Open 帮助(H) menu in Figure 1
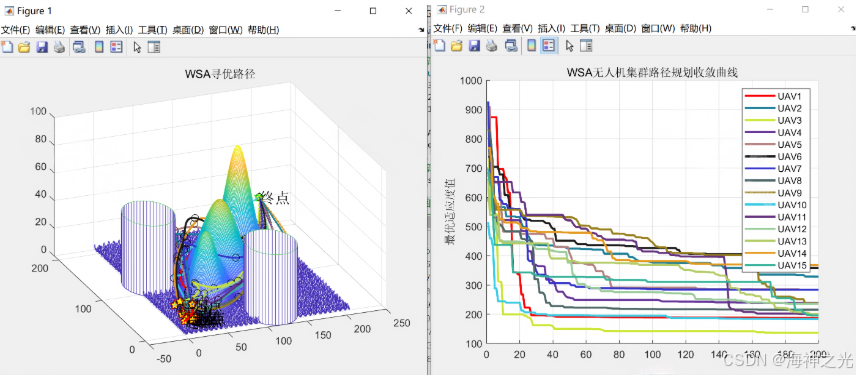The image size is (857, 375). click(x=263, y=30)
